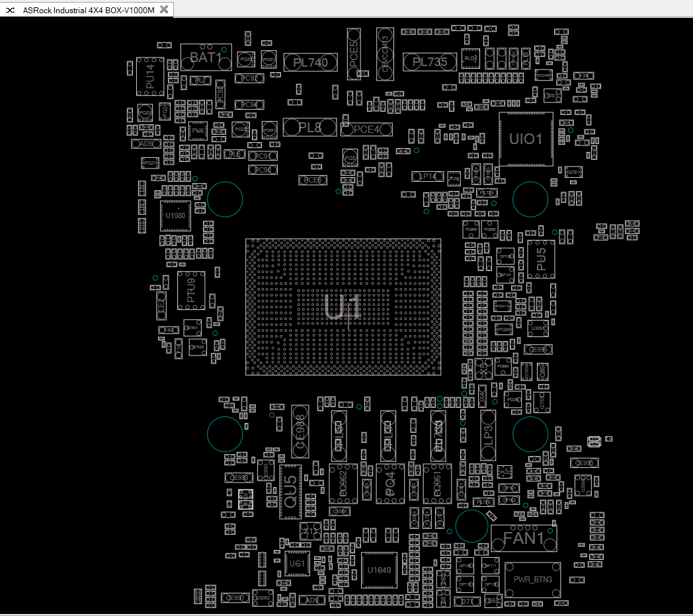
Task: Select the PU14 chip
Action: [150, 77]
